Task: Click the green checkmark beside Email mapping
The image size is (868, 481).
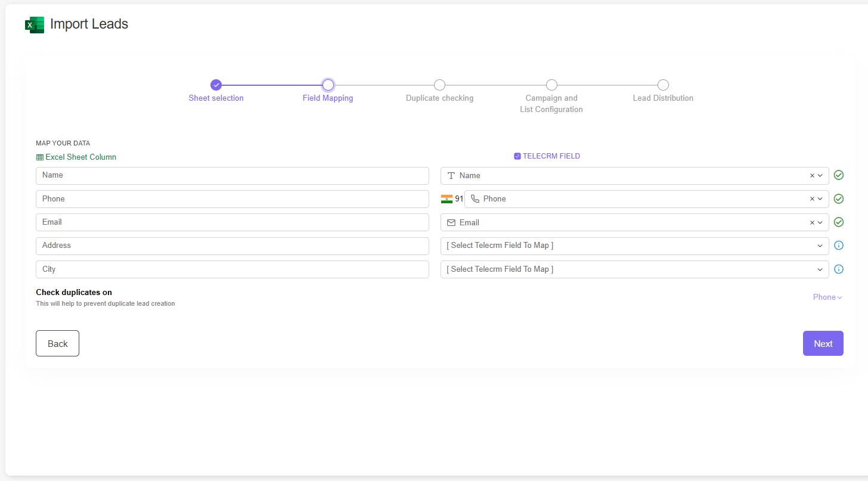Action: [839, 222]
